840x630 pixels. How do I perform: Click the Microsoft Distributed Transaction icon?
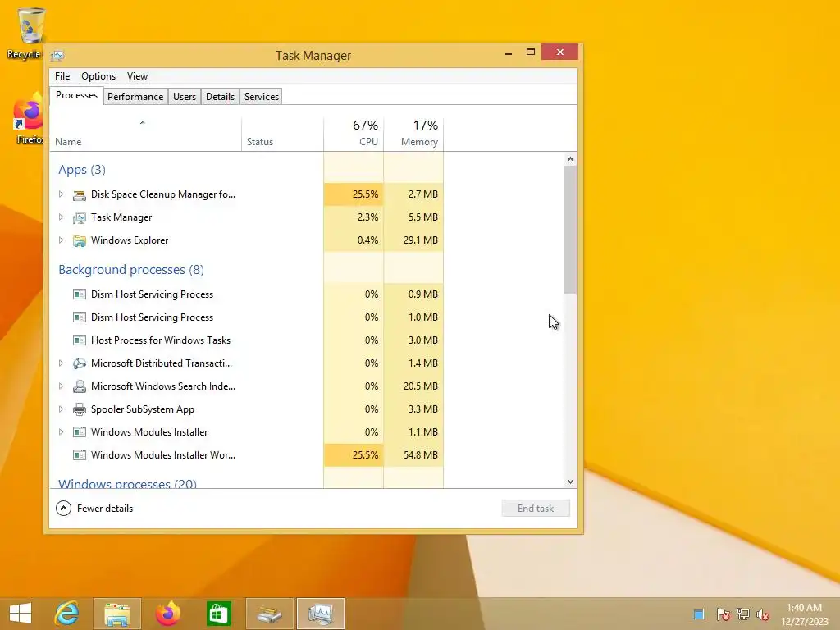80,363
